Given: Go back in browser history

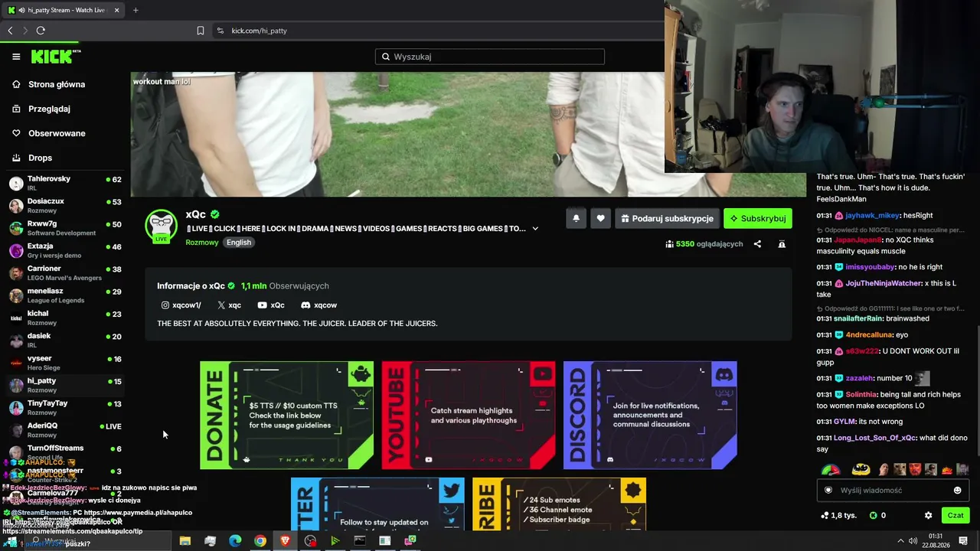Looking at the screenshot, I should tap(10, 31).
